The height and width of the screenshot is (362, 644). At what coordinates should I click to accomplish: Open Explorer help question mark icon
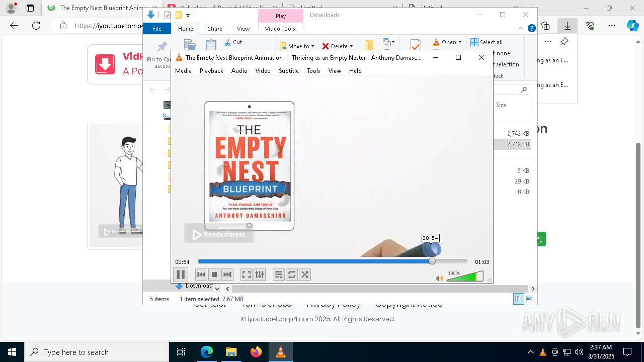531,29
